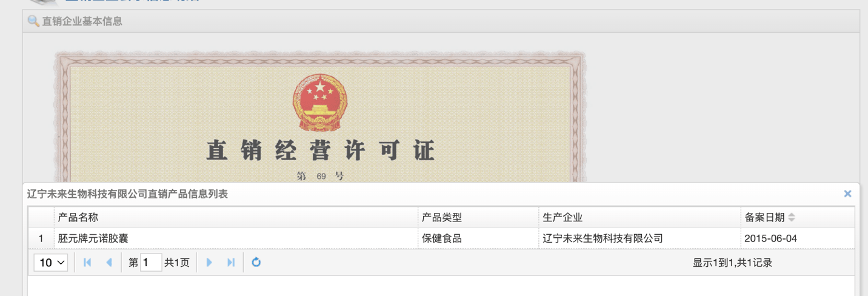The image size is (868, 296).
Task: Close the 直销产品信息列表 dialog
Action: [x=847, y=194]
